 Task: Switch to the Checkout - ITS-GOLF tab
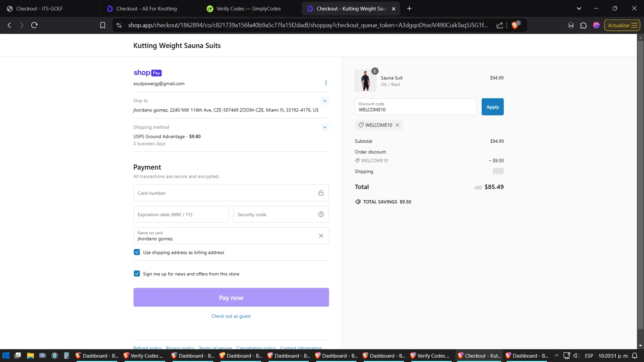39,9
